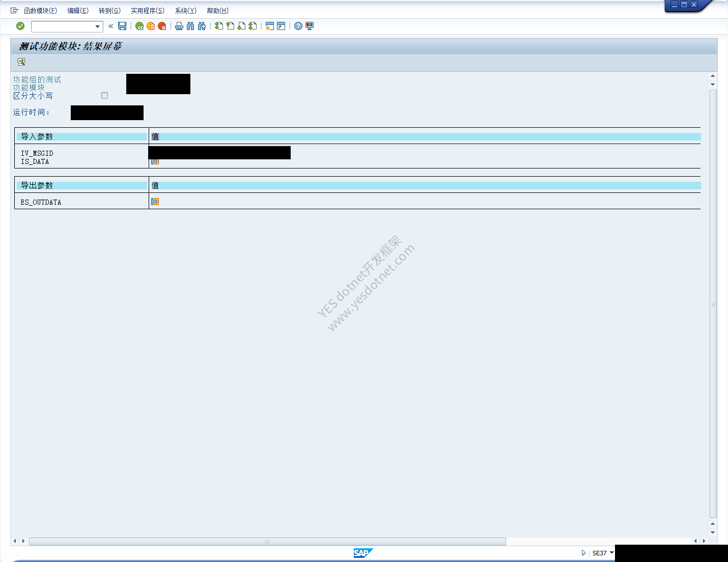The image size is (728, 562).
Task: Click the green Enter checkmark icon
Action: [x=20, y=26]
